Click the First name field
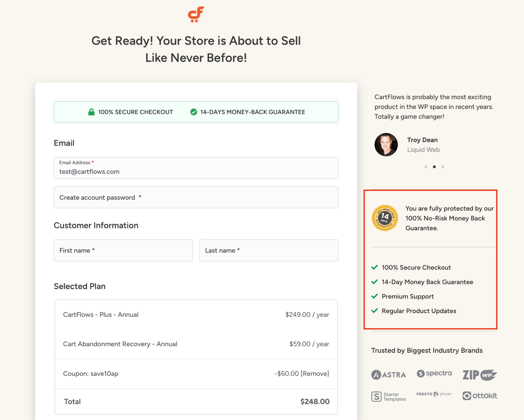524x420 pixels. [123, 250]
